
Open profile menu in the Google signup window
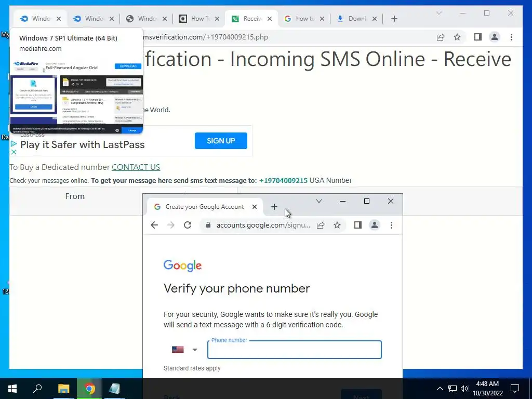[375, 225]
